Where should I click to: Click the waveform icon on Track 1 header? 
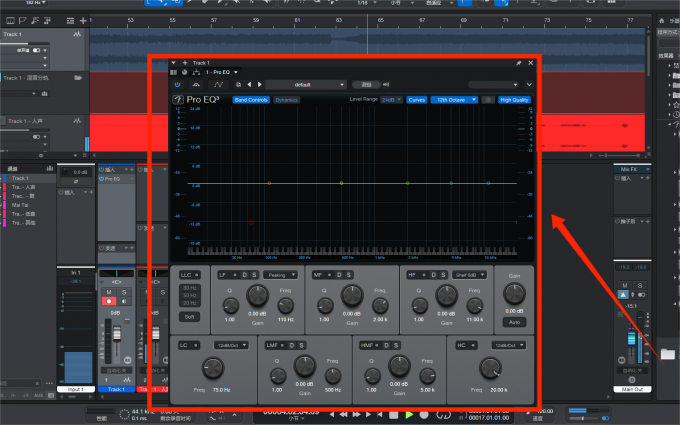pos(77,34)
